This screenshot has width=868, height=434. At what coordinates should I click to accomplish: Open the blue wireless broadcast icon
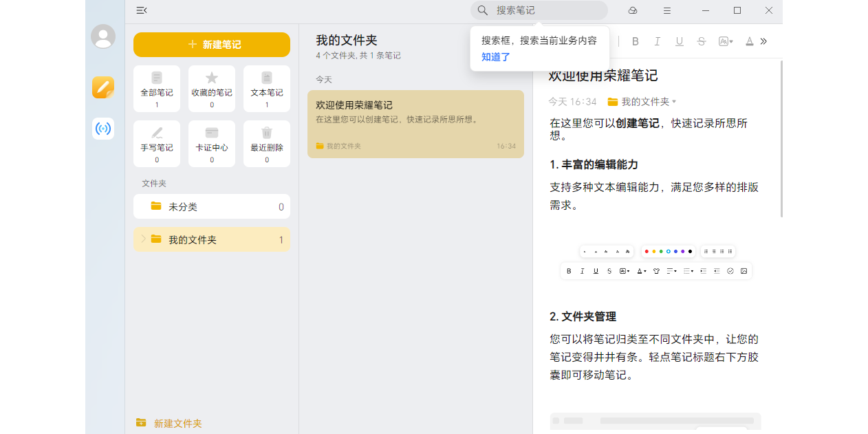103,129
